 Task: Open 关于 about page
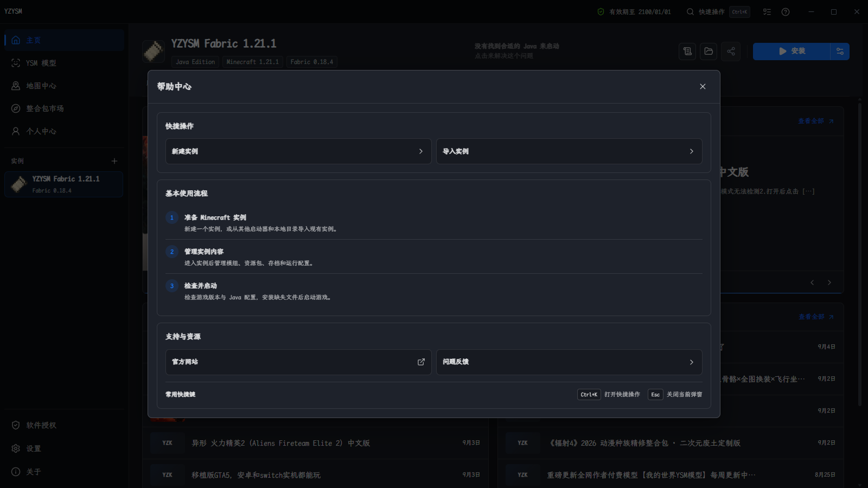(64, 472)
